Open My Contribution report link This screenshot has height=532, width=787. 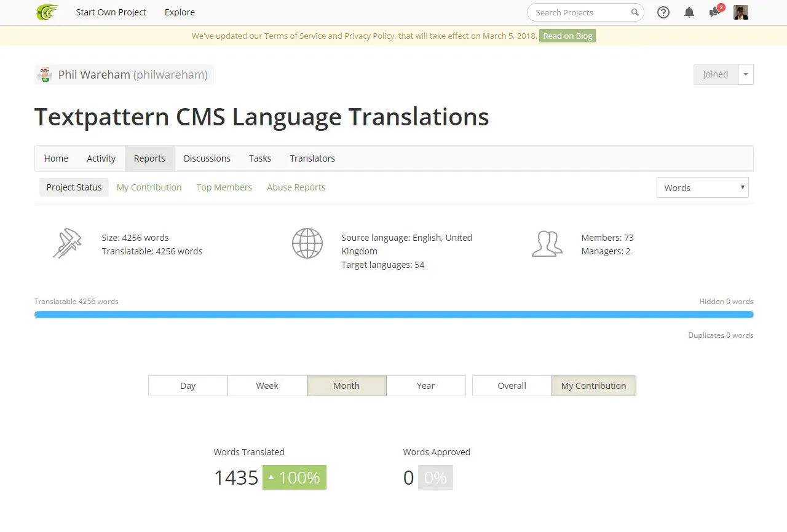click(x=149, y=187)
